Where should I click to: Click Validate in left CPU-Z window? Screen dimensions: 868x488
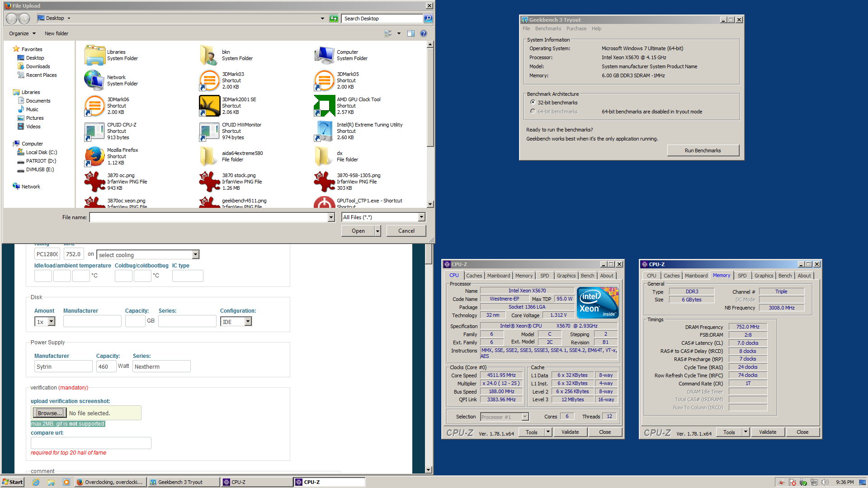570,432
